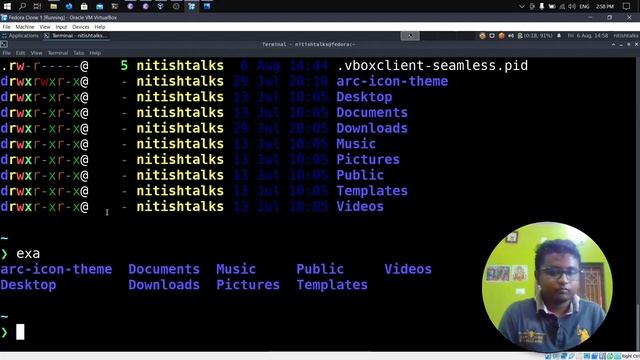Click the VirtualBox status bar Right Ctrl indicator
Image resolution: width=640 pixels, height=360 pixels.
631,356
